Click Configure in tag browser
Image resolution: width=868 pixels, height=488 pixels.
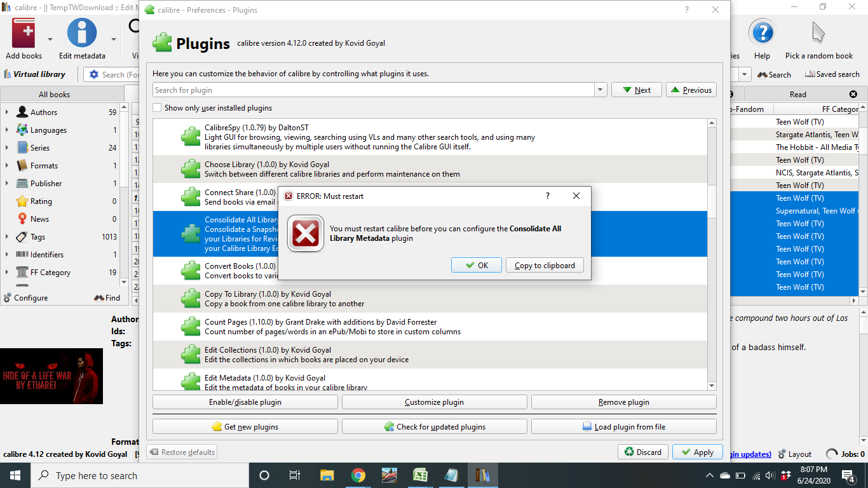pos(25,297)
